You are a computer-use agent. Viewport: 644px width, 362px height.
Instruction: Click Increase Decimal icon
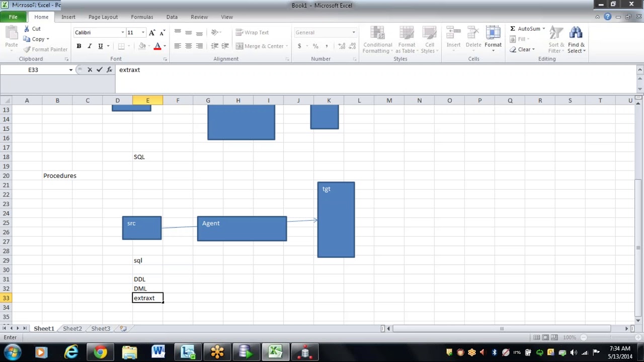[x=341, y=46]
